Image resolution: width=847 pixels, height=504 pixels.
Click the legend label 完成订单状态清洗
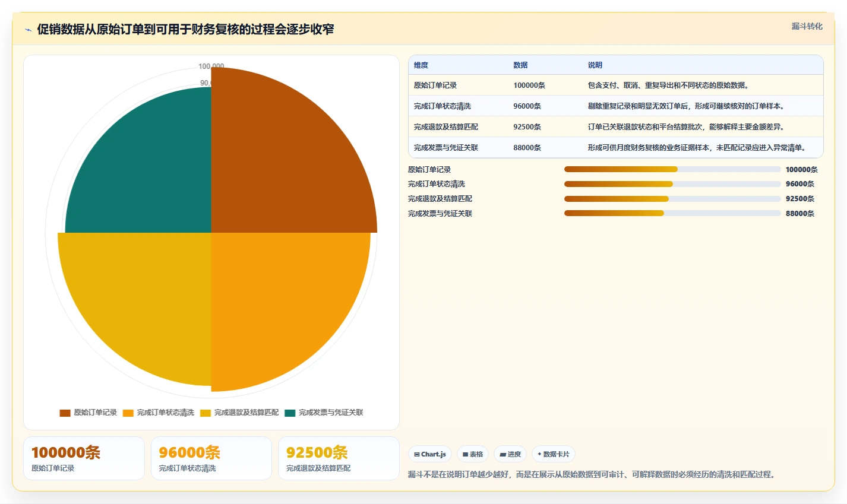[x=165, y=413]
